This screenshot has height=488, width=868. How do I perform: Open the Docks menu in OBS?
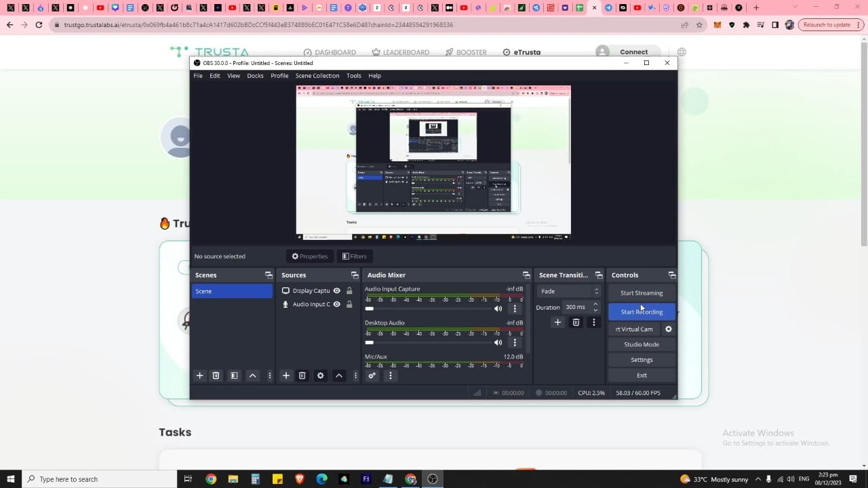(255, 76)
